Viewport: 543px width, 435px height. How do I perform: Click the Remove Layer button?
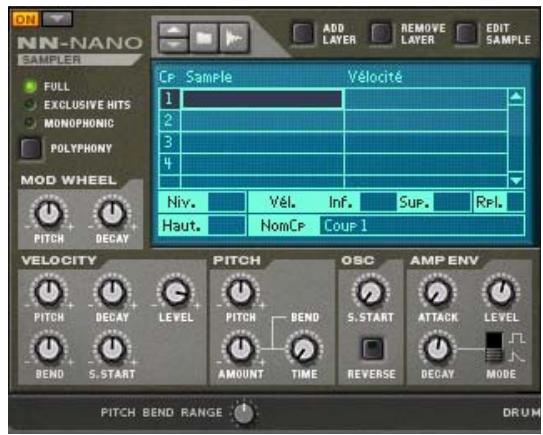click(x=381, y=34)
